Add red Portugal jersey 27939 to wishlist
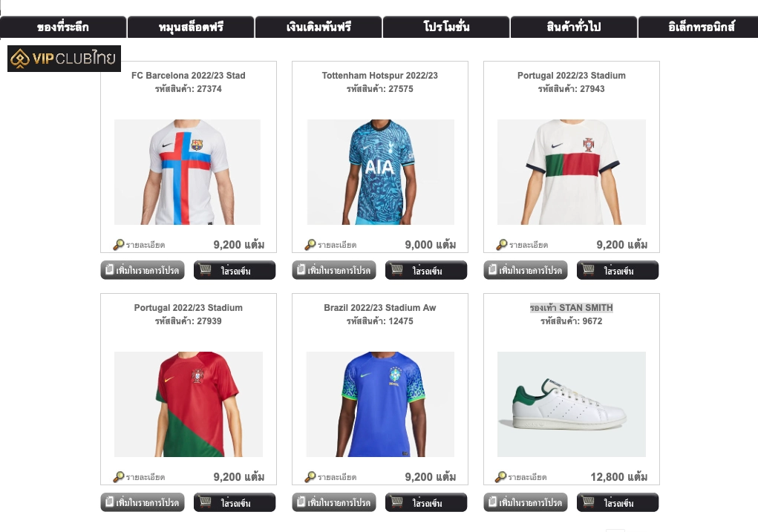The height and width of the screenshot is (532, 758). coord(143,502)
